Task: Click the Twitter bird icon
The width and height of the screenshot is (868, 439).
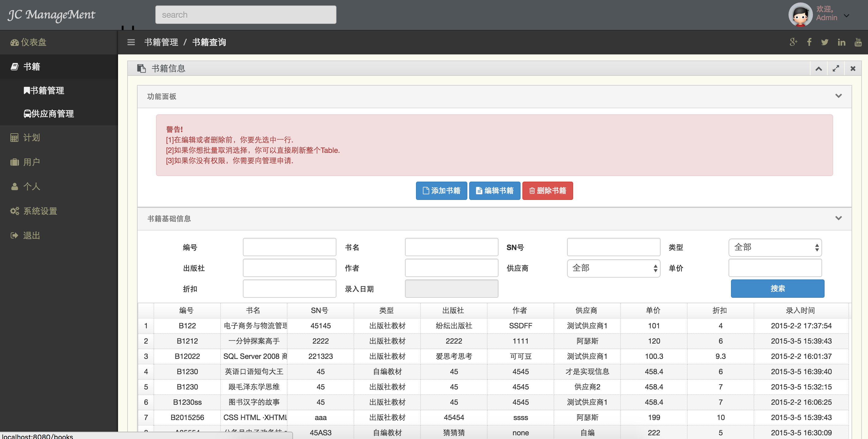Action: click(825, 42)
